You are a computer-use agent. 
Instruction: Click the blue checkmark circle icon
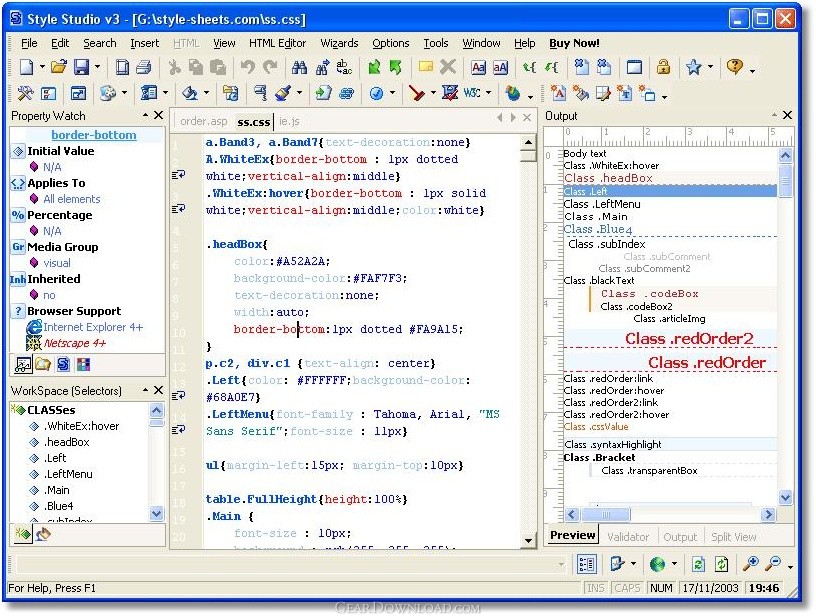point(376,94)
